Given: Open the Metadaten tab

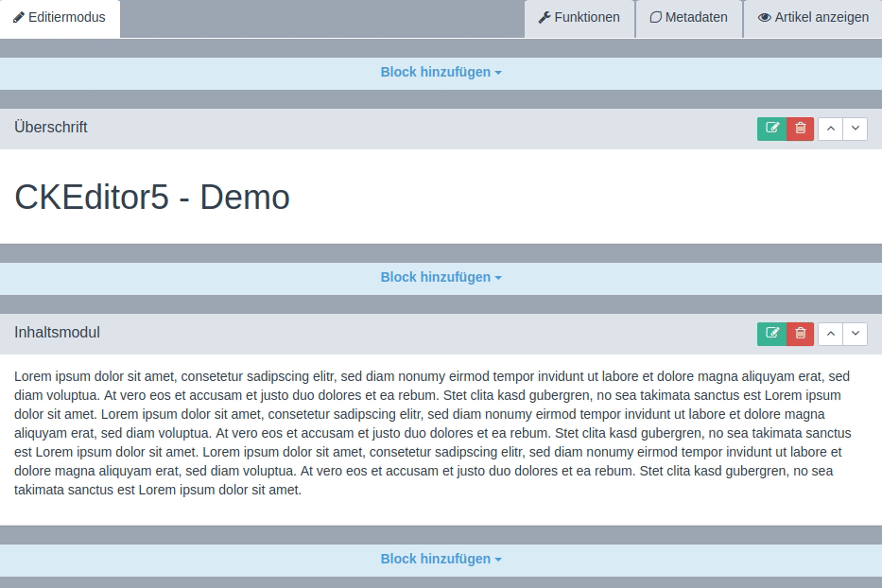Looking at the screenshot, I should (x=688, y=18).
